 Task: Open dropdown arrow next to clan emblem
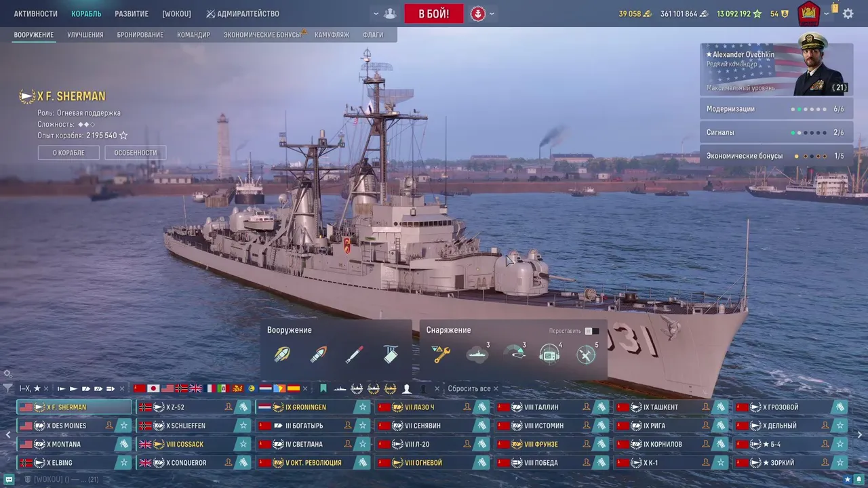click(x=826, y=14)
